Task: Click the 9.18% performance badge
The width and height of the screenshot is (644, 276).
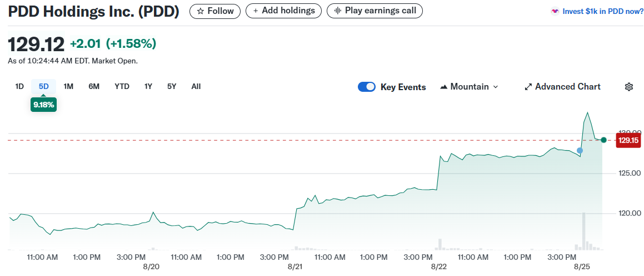Action: click(x=43, y=105)
